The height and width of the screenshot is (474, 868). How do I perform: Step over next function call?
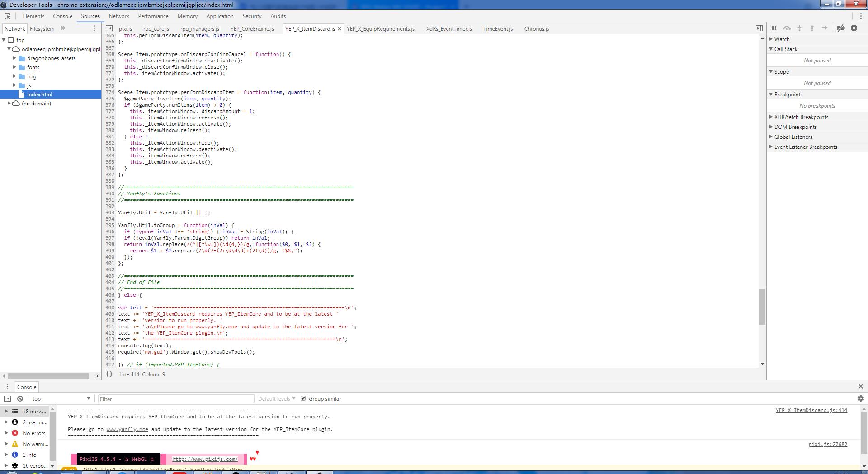(x=787, y=28)
